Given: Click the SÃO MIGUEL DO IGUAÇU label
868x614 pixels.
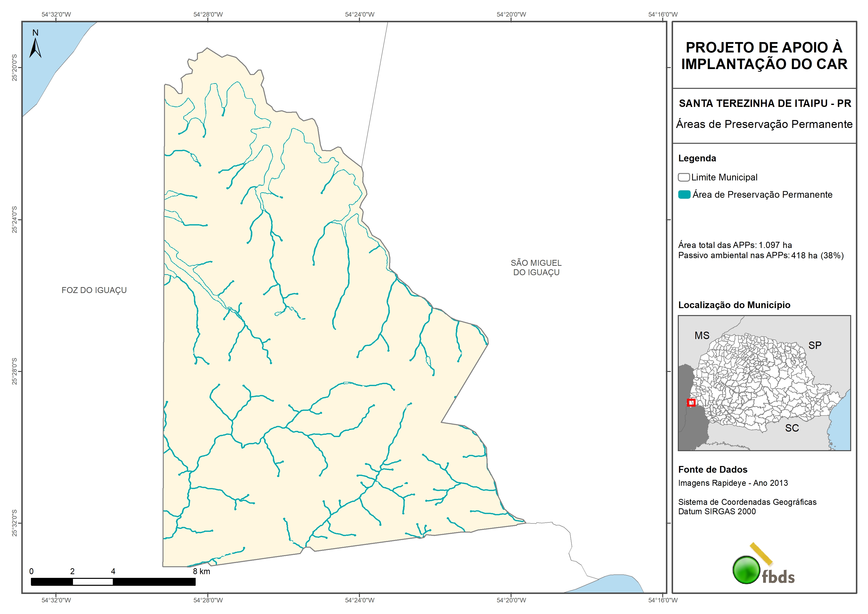Looking at the screenshot, I should point(536,268).
